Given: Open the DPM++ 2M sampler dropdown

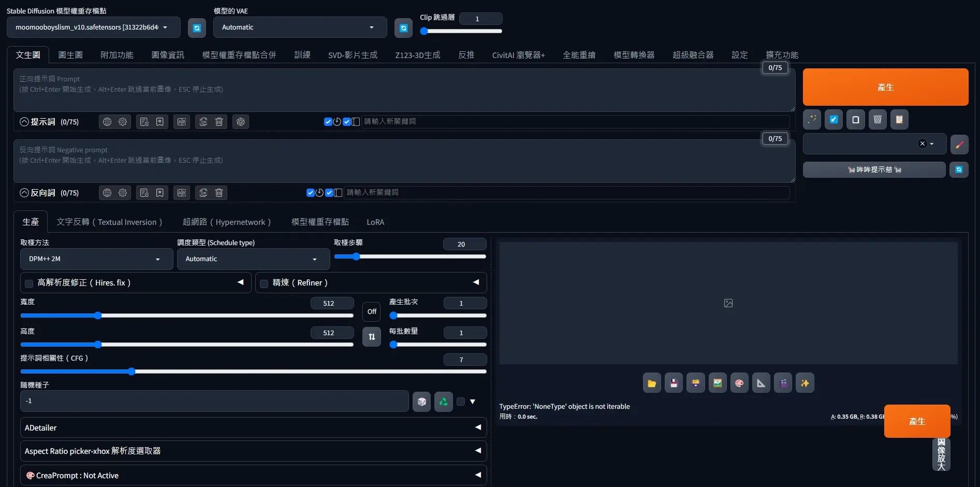Looking at the screenshot, I should click(x=96, y=259).
